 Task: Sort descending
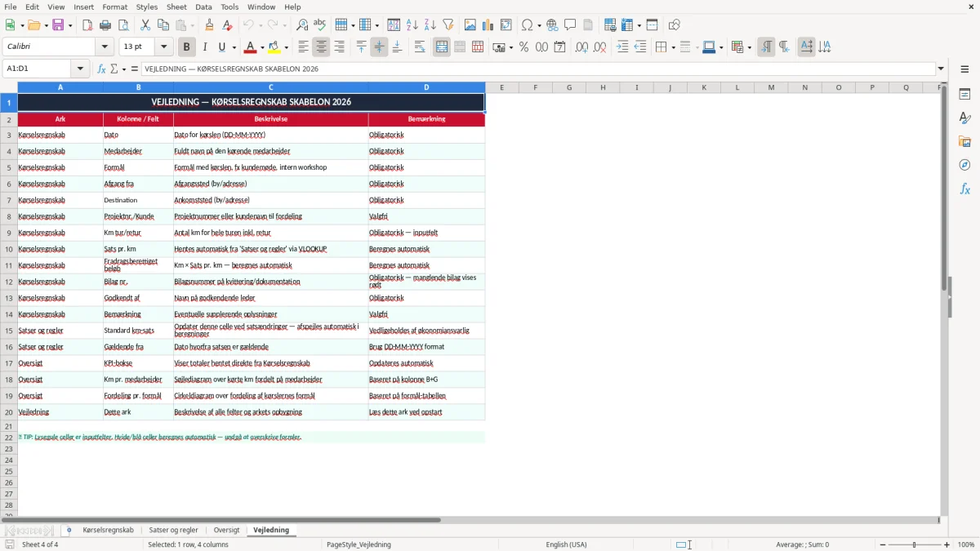click(430, 25)
